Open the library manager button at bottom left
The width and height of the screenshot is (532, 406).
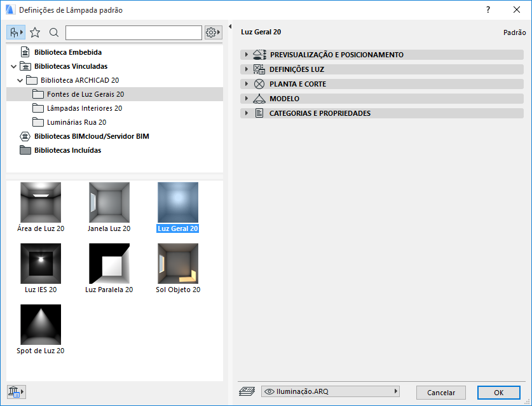(16, 392)
